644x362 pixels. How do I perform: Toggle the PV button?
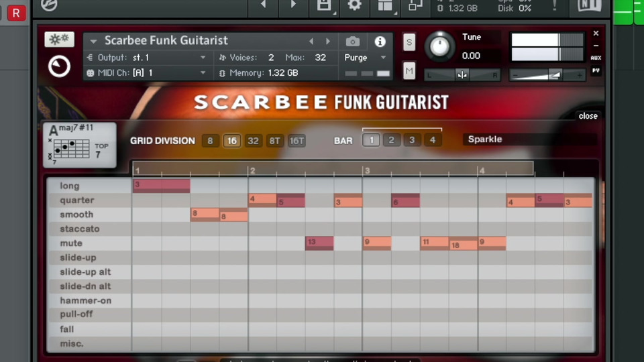[x=596, y=70]
